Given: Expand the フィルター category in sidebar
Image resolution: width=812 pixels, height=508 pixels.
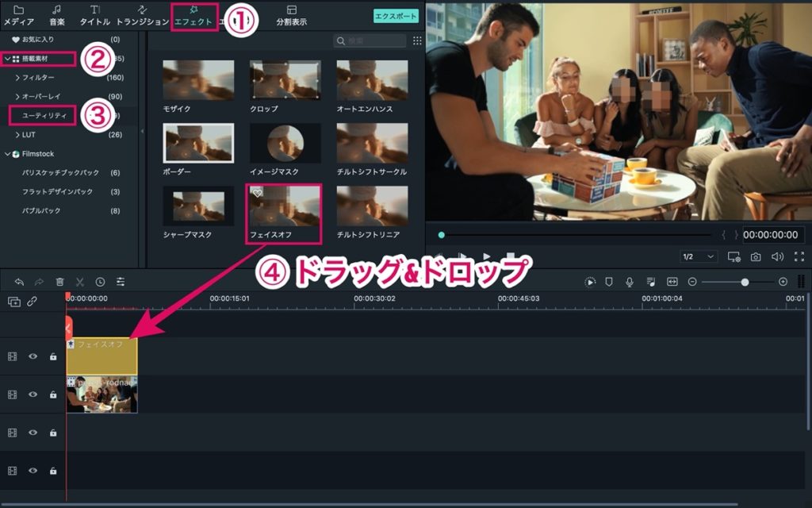Looking at the screenshot, I should (17, 78).
